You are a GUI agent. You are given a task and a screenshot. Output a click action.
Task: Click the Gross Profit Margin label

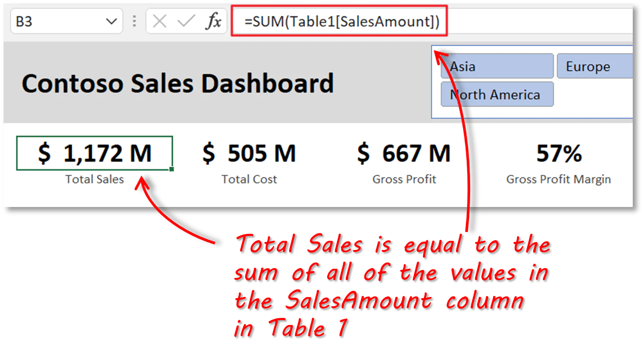(559, 179)
